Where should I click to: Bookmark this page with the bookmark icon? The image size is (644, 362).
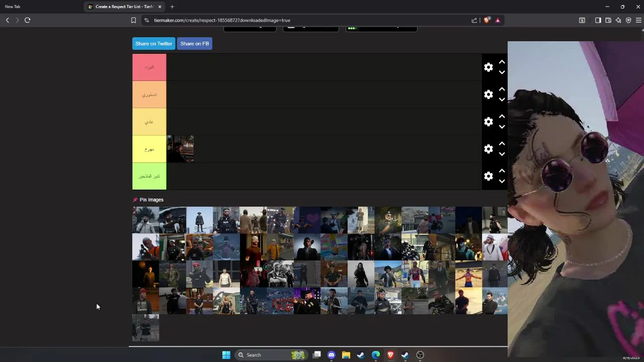tap(133, 20)
